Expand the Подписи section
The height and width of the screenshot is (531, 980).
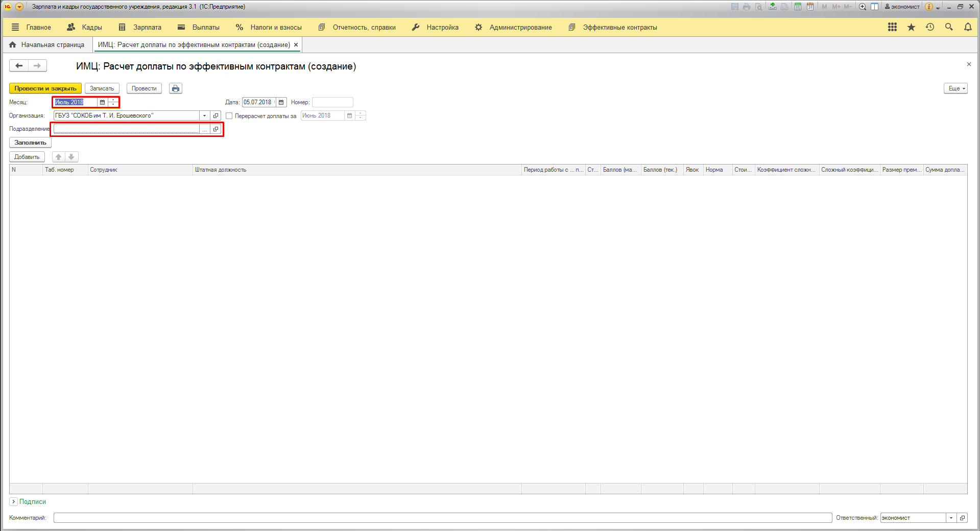coord(14,502)
